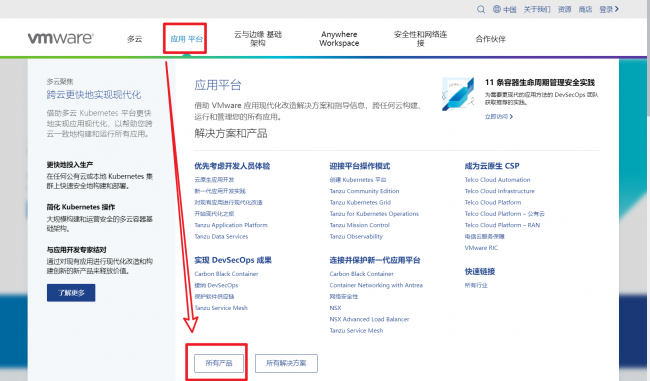
Task: Open the Anywhere Workspace navigation menu
Action: click(x=339, y=39)
